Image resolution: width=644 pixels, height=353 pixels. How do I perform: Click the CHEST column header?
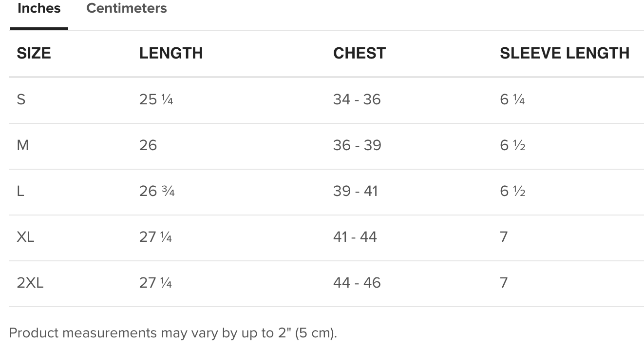[360, 53]
